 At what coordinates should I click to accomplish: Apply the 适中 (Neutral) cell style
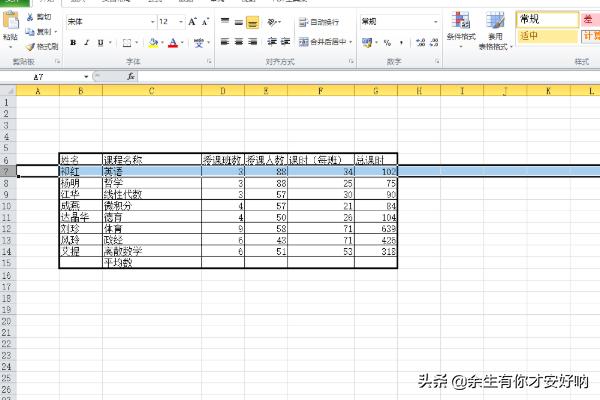coord(547,36)
